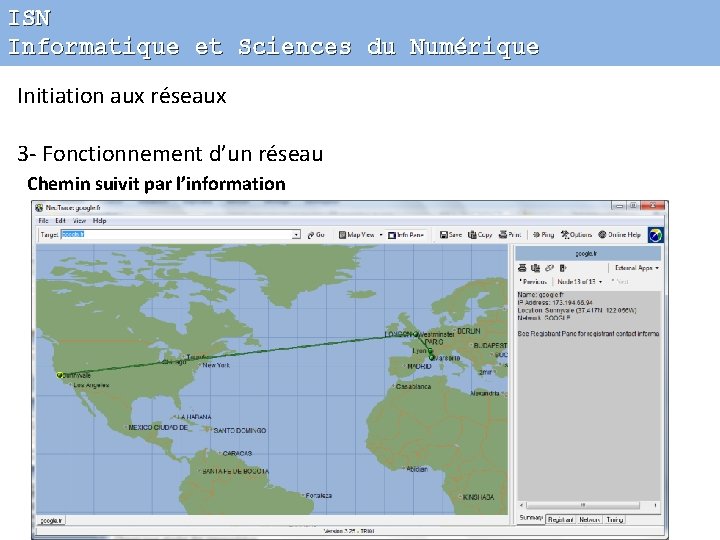This screenshot has height=540, width=720.
Task: Open the Edit menu
Action: (60, 220)
